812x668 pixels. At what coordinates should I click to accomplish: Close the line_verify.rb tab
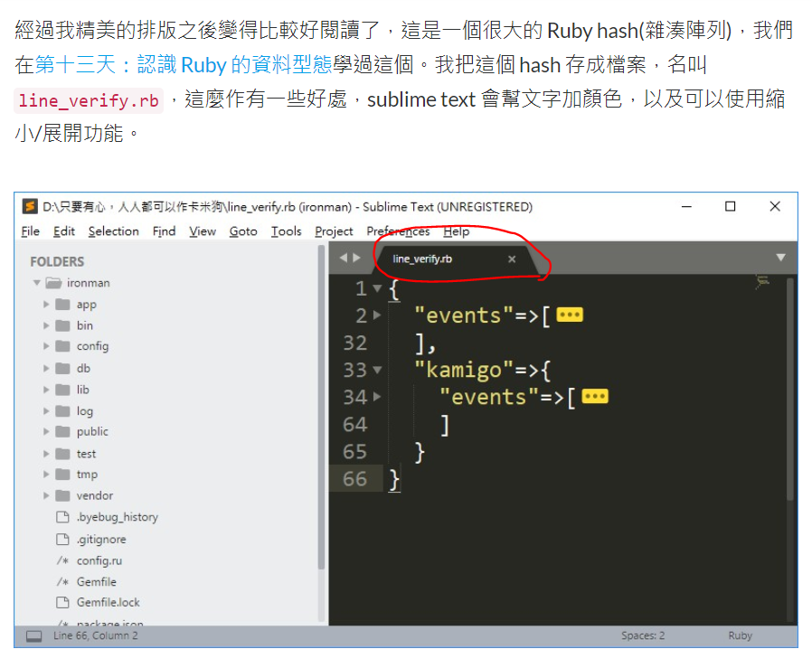[x=512, y=259]
